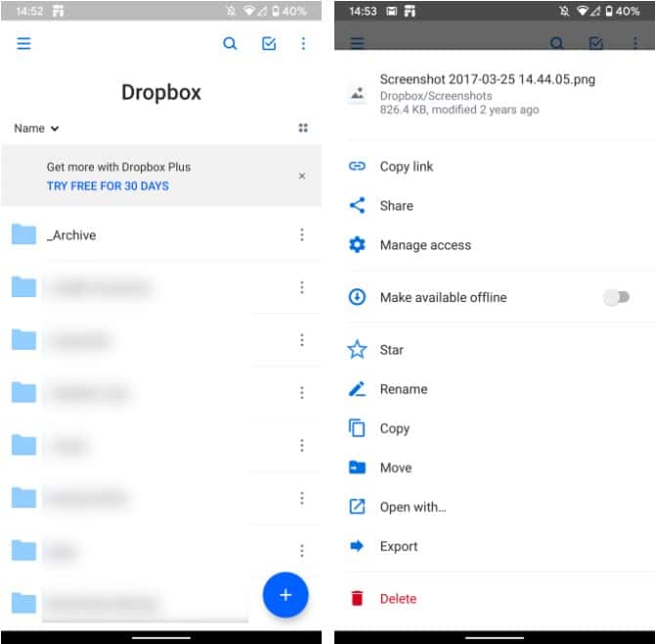Select Copy link option
Screen dimensions: 655x644
(495, 166)
